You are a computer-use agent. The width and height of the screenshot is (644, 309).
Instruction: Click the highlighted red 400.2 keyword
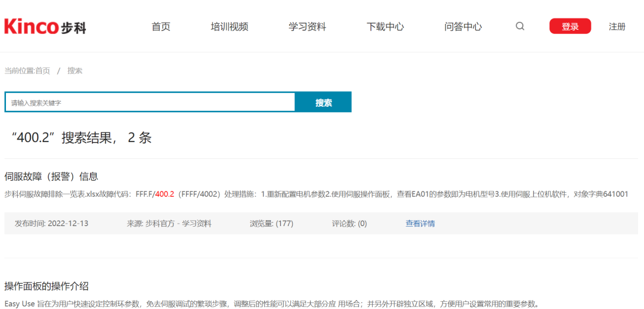pos(165,194)
